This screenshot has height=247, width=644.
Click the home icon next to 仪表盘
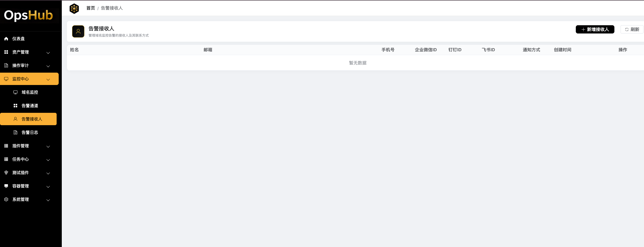(x=6, y=39)
